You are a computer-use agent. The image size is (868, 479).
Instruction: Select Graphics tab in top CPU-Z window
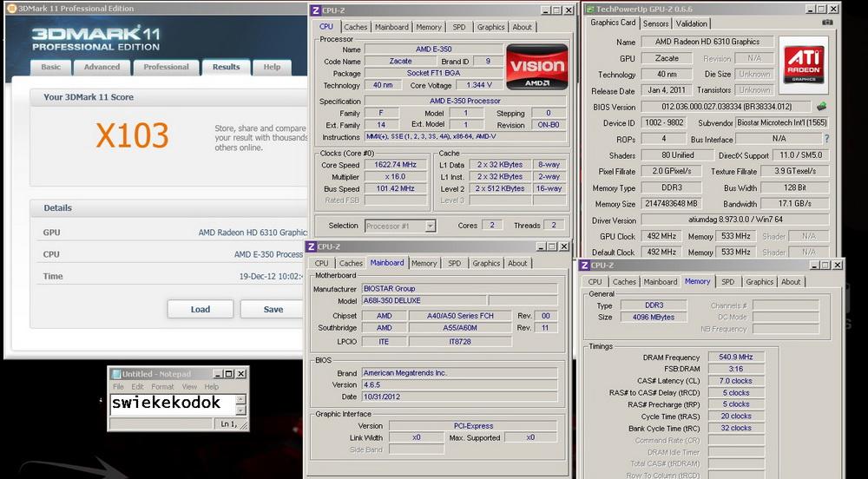coord(491,27)
